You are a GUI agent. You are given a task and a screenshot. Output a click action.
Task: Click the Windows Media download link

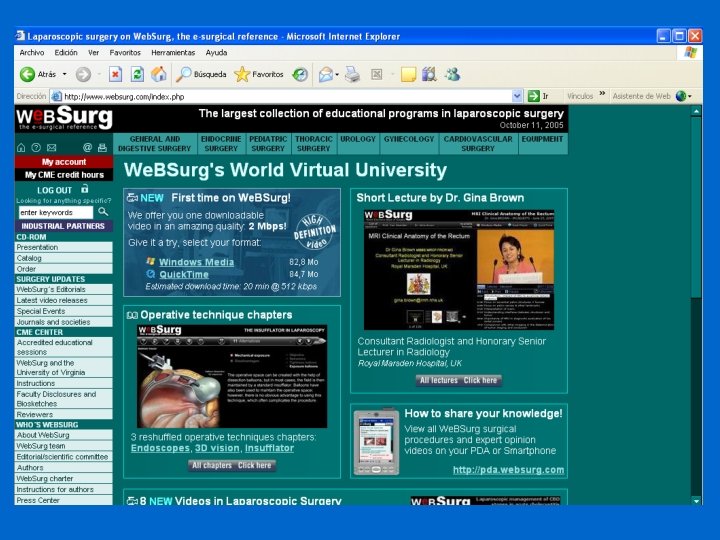click(197, 262)
